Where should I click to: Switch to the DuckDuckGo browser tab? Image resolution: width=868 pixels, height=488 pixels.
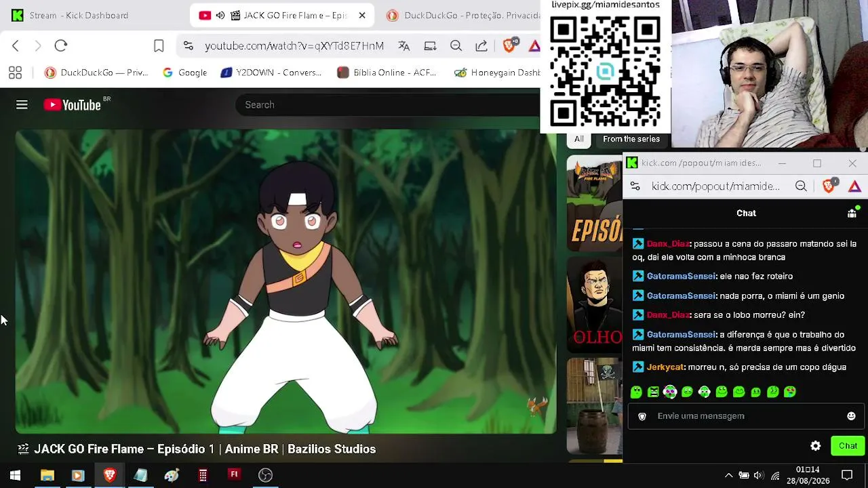[465, 16]
